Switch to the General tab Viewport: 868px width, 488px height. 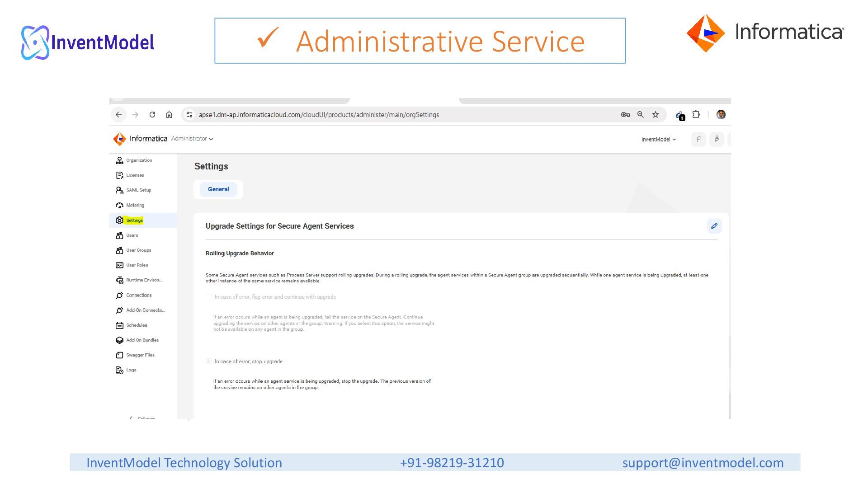click(218, 189)
